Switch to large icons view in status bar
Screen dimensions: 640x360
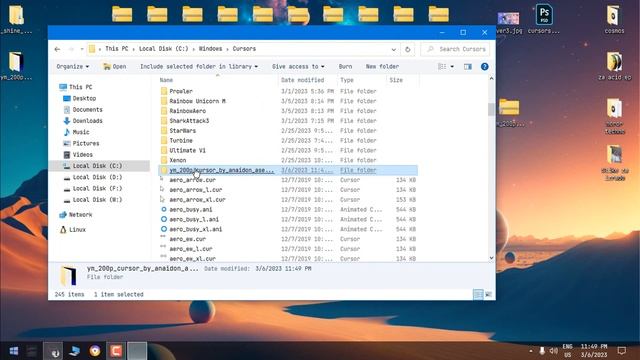point(489,294)
